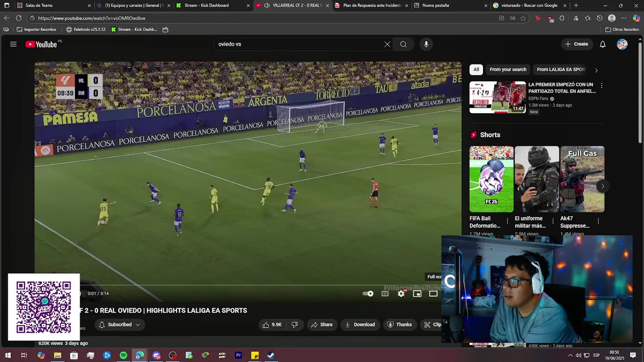Open Spotify from the taskbar
This screenshot has height=362, width=644.
[x=123, y=355]
